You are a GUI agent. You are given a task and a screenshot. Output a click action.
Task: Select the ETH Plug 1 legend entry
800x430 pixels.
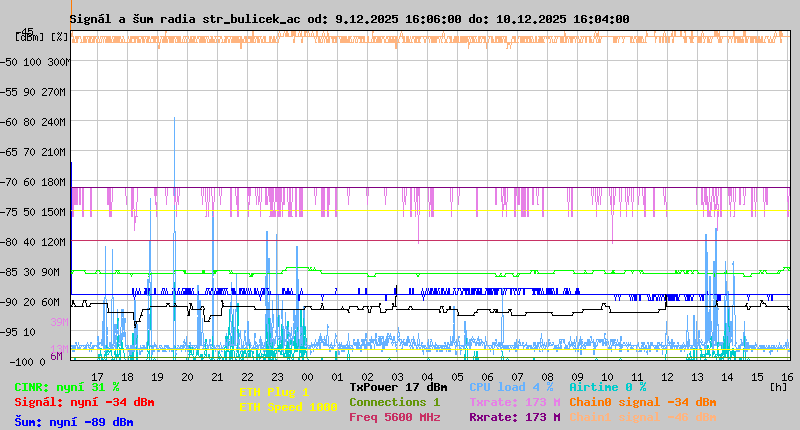[x=274, y=392]
